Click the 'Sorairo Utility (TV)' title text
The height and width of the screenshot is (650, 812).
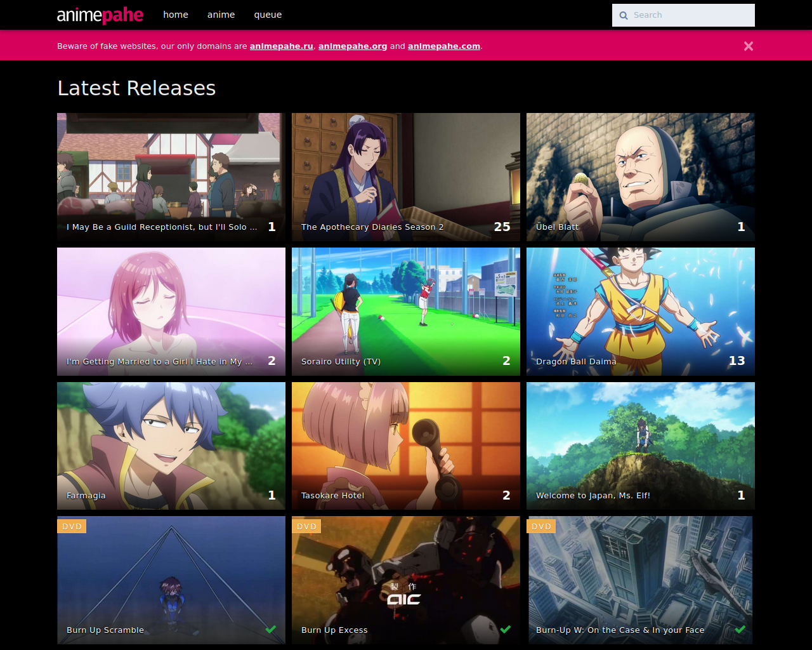pos(341,361)
